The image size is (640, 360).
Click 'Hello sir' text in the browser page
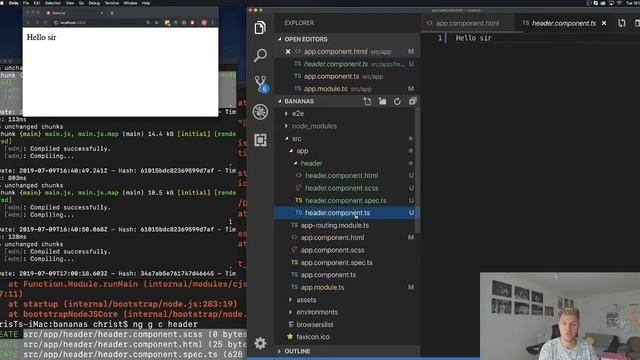[41, 37]
